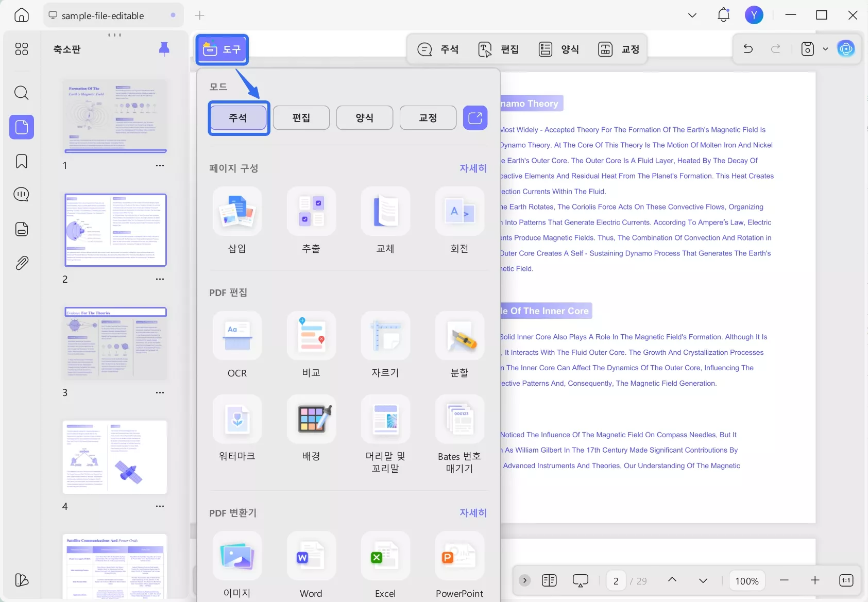The width and height of the screenshot is (868, 602).
Task: Switch to the sample-file-editable tab
Action: pyautogui.click(x=112, y=15)
